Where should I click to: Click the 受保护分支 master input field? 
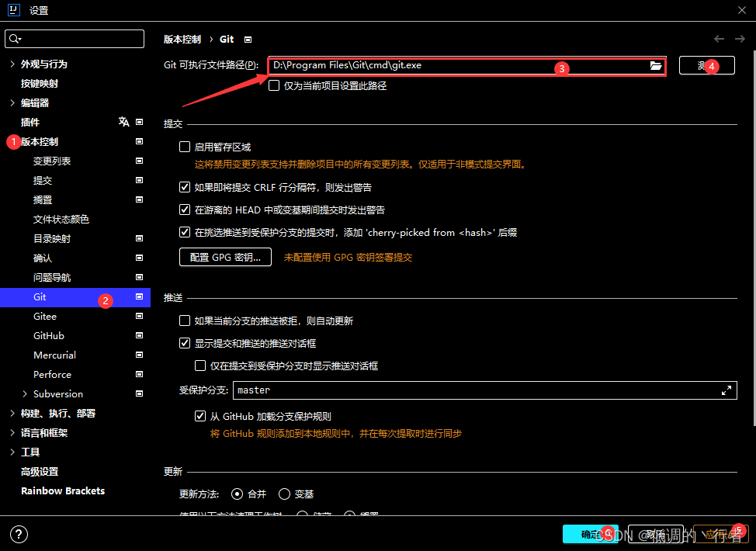pos(484,390)
